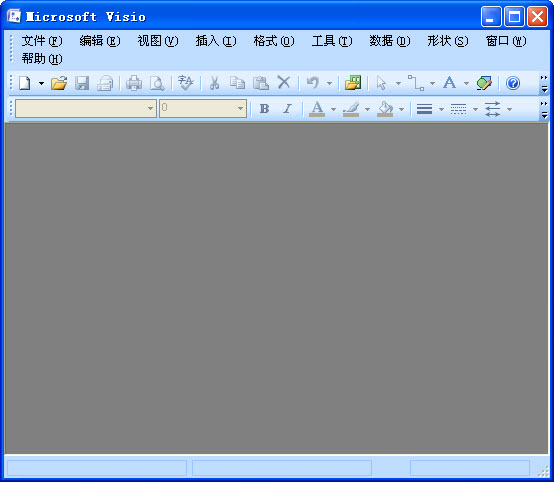Click the Print icon

tap(134, 83)
